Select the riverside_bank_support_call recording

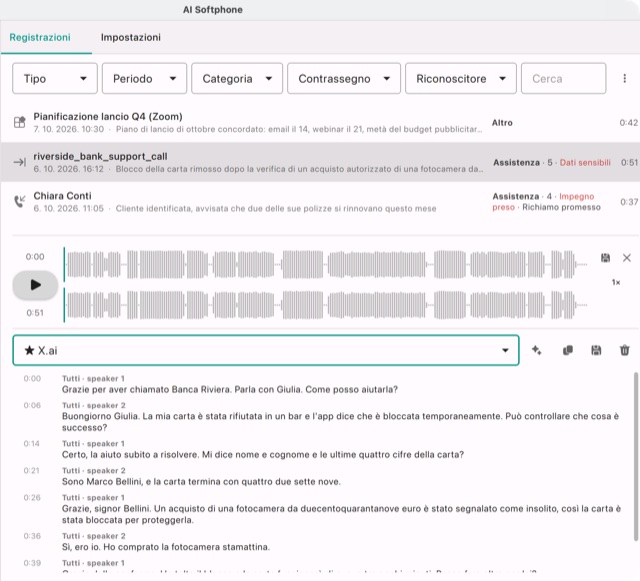(x=320, y=162)
